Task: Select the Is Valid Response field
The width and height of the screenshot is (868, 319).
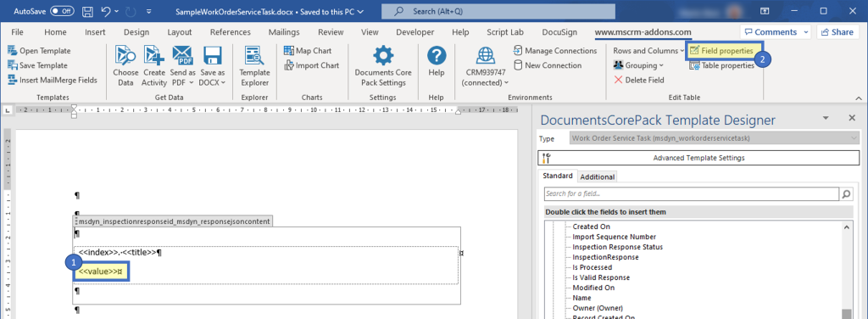Action: pos(601,277)
